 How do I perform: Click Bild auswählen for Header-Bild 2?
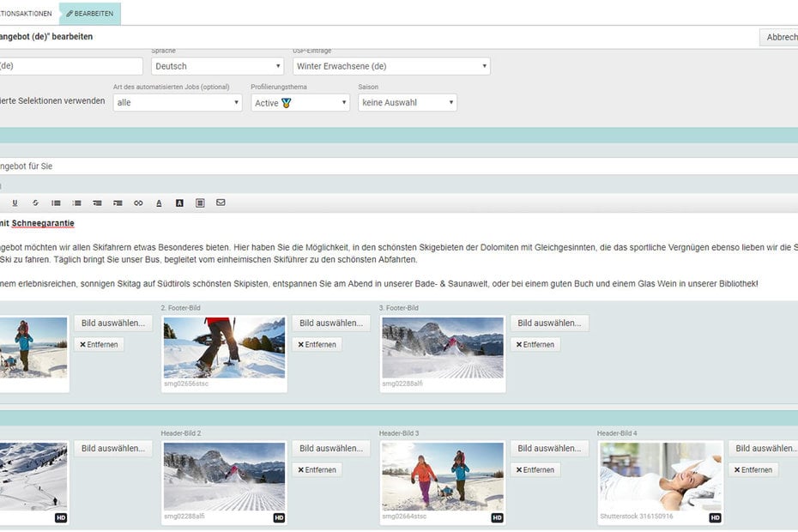tap(331, 449)
